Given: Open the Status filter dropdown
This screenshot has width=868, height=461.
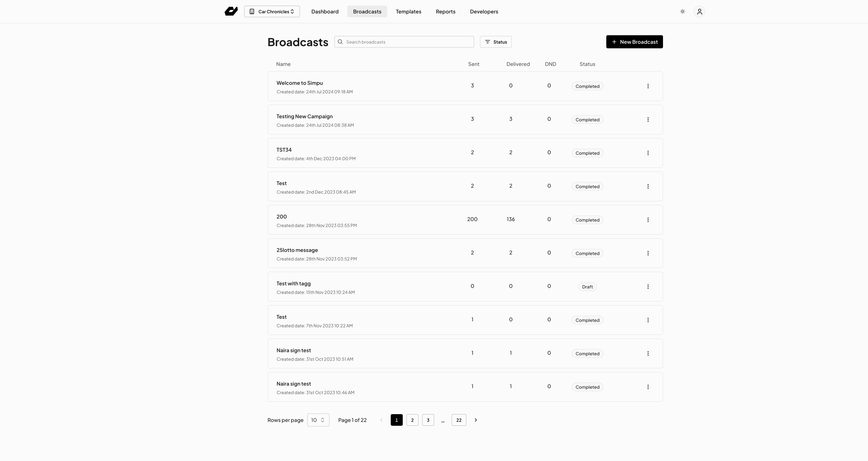Looking at the screenshot, I should 496,42.
